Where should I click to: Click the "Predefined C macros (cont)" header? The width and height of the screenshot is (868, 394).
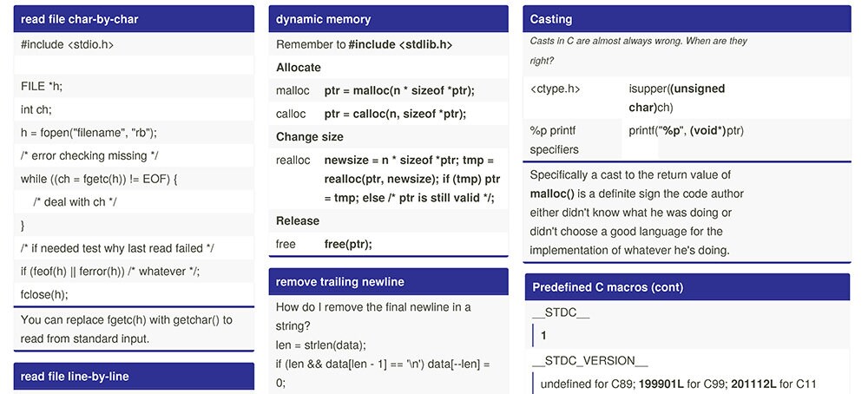687,288
